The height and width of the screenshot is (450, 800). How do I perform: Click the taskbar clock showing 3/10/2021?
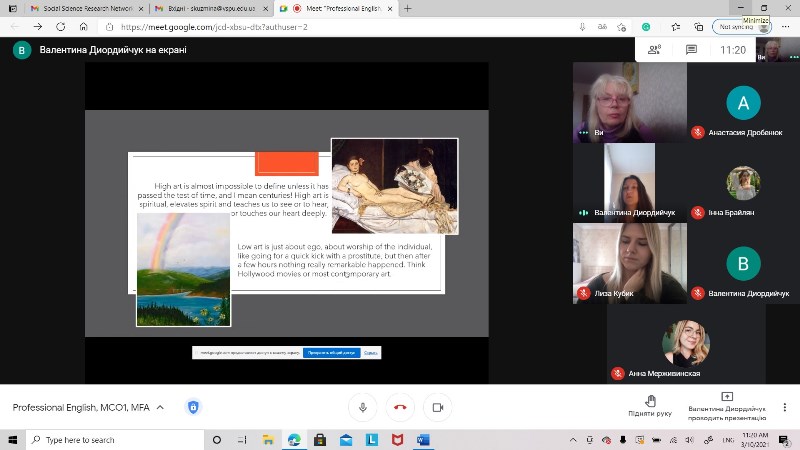755,440
